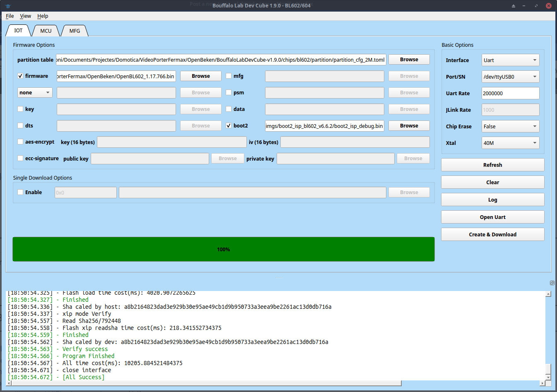This screenshot has height=392, width=557.
Task: Check the data checkbox
Action: (x=229, y=109)
